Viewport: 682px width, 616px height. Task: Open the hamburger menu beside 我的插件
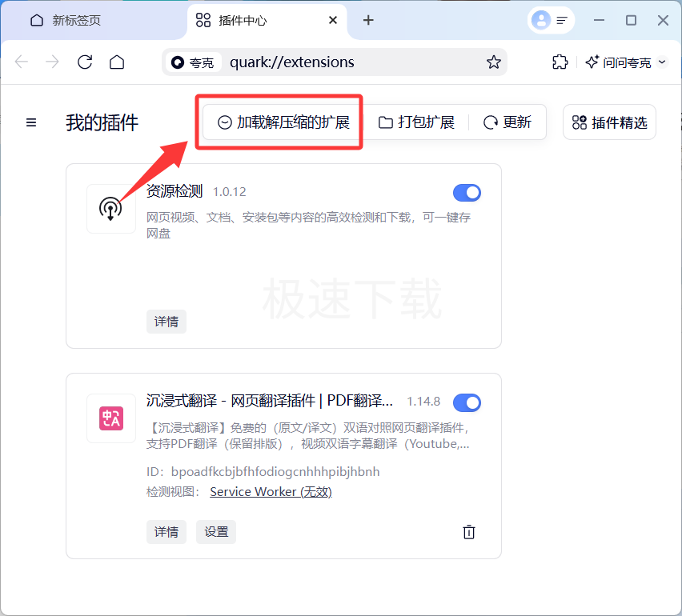click(x=31, y=122)
